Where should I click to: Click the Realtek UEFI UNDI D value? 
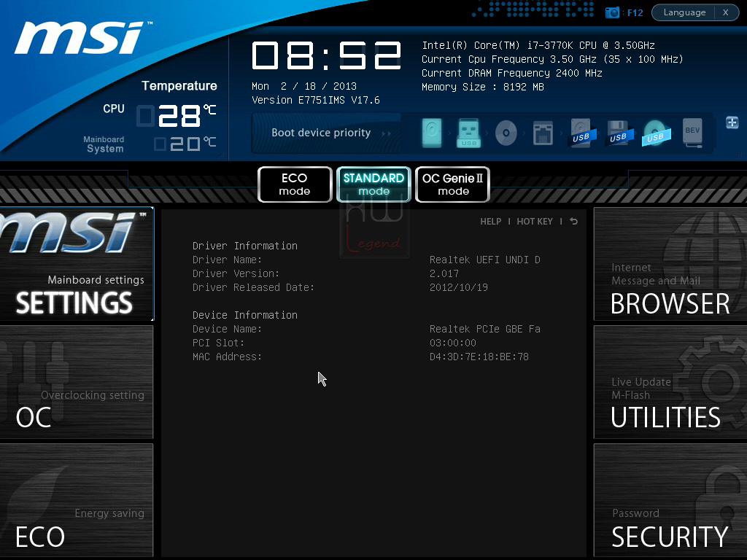(485, 260)
